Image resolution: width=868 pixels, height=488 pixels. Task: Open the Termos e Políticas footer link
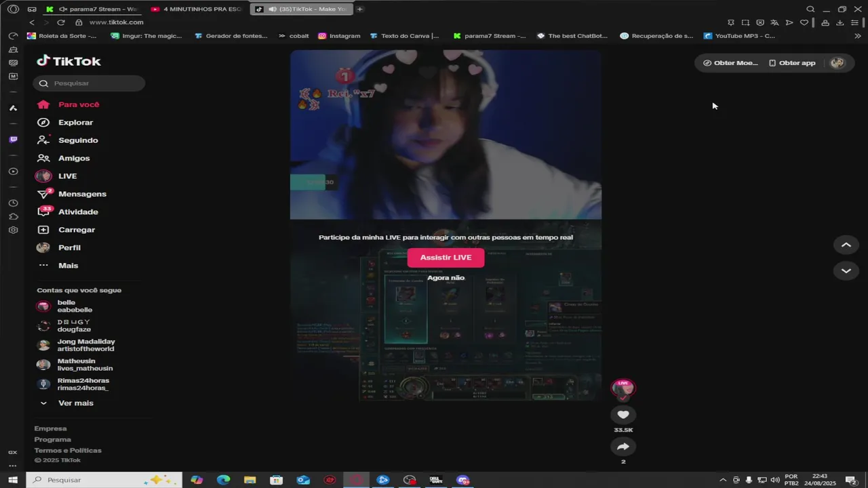68,450
